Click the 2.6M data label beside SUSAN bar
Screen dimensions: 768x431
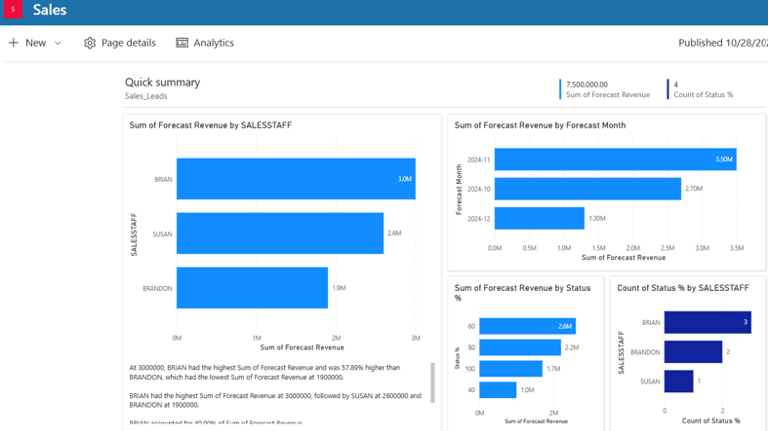[394, 233]
